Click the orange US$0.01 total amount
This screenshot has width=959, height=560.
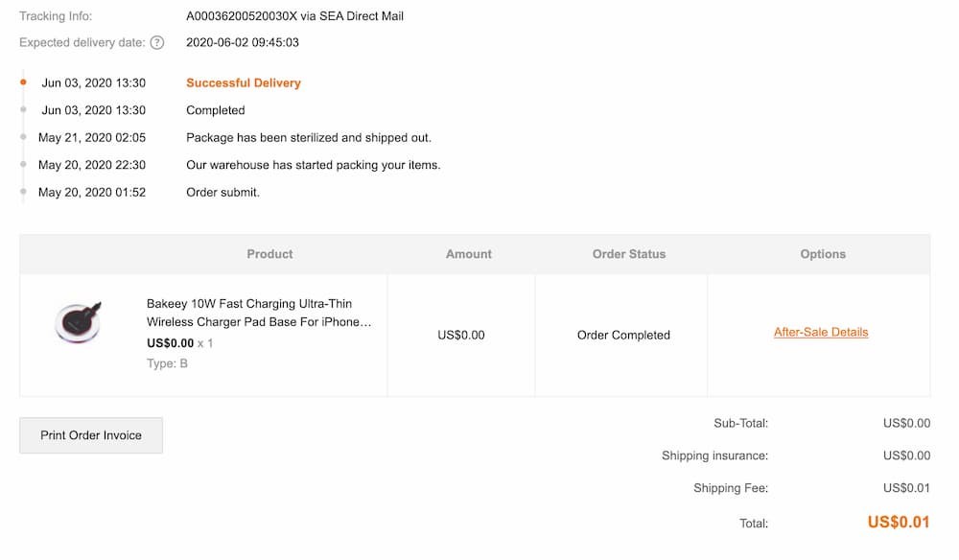pyautogui.click(x=899, y=522)
